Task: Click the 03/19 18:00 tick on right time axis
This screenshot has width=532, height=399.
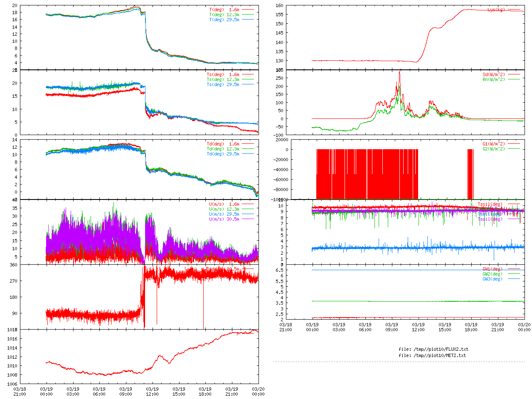Action: click(471, 327)
